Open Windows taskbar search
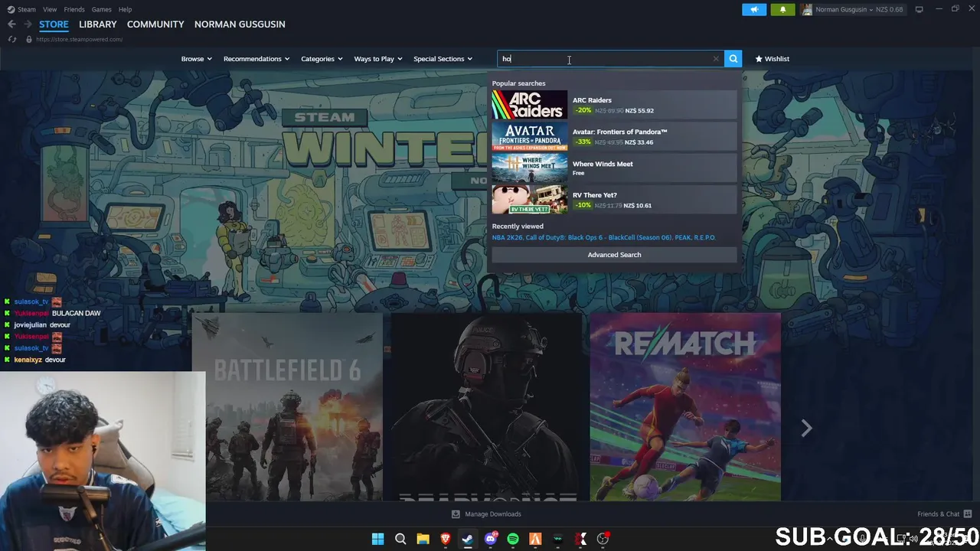 tap(400, 539)
